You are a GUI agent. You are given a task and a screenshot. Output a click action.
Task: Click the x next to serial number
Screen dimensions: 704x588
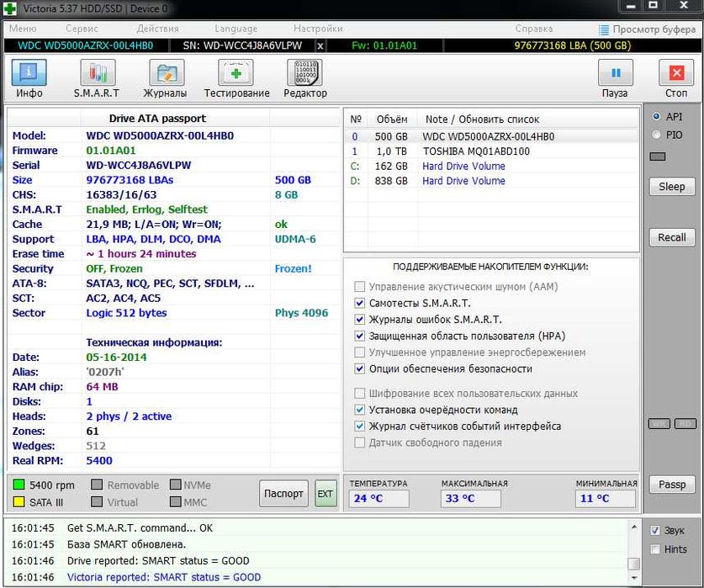tap(320, 45)
